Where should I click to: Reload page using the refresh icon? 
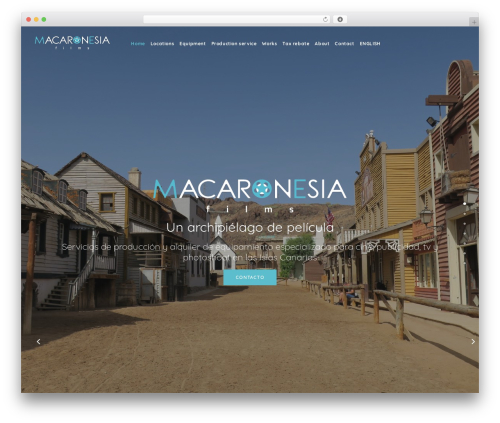(x=325, y=19)
